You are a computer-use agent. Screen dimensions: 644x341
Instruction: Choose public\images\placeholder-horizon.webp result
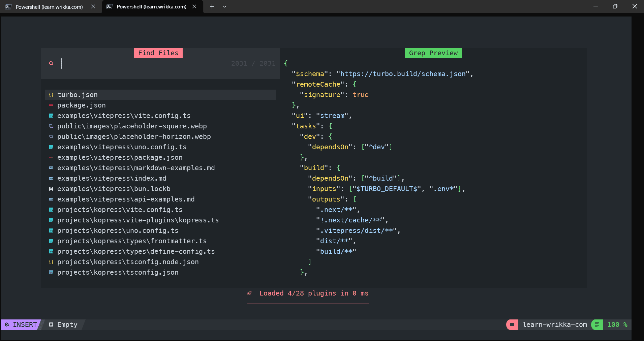[160, 136]
